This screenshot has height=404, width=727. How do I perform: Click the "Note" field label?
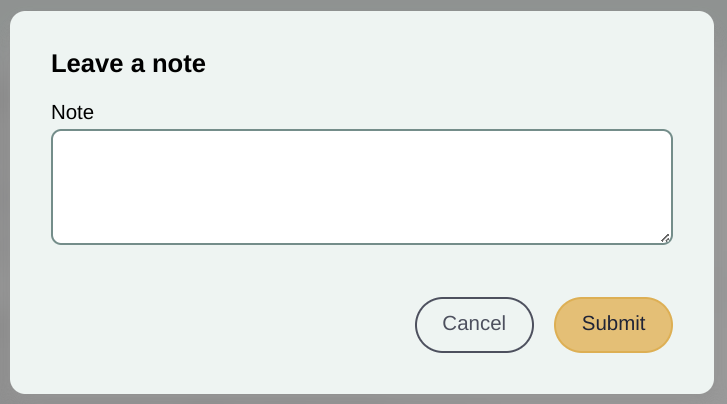point(72,112)
